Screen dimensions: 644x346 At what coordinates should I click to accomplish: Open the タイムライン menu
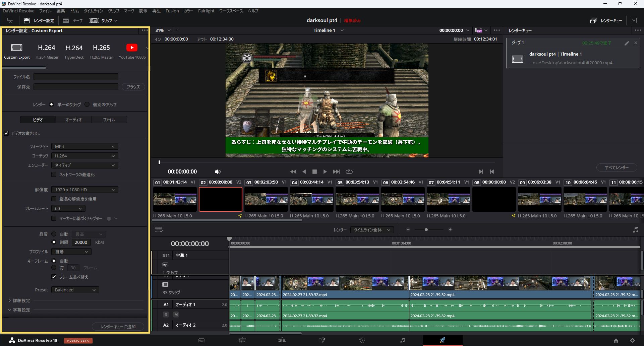pyautogui.click(x=93, y=11)
